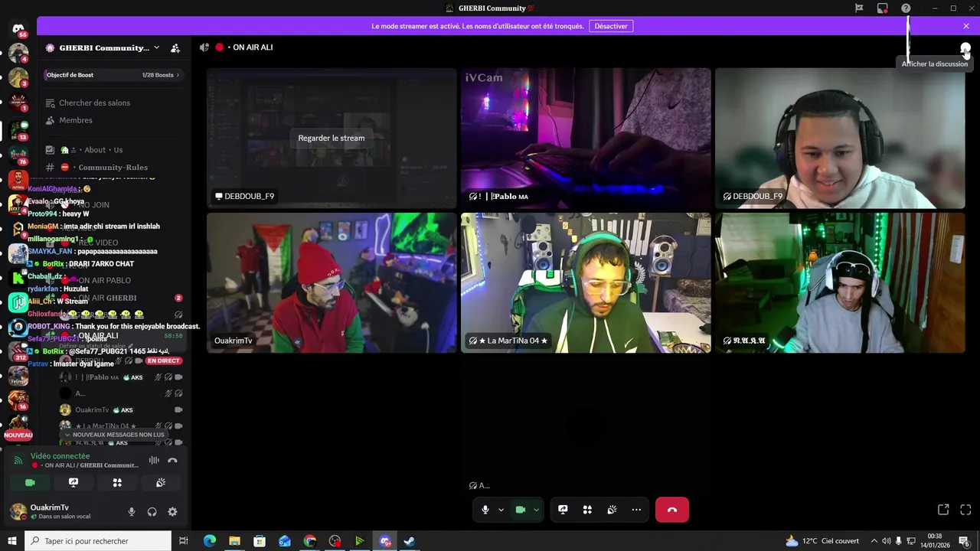Open noise suppression waveform icon in voice panel
The height and width of the screenshot is (551, 980).
pyautogui.click(x=154, y=460)
